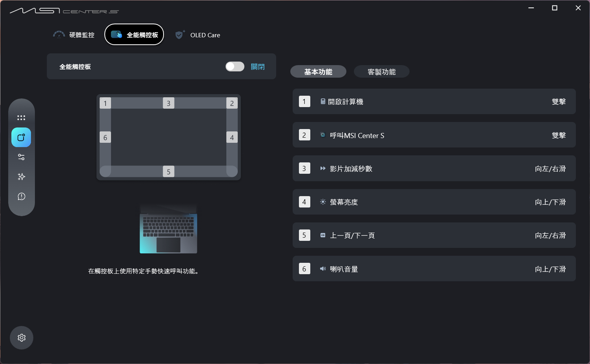Select the highlighted touchpad icon in the sidebar
The image size is (590, 364).
[x=21, y=137]
